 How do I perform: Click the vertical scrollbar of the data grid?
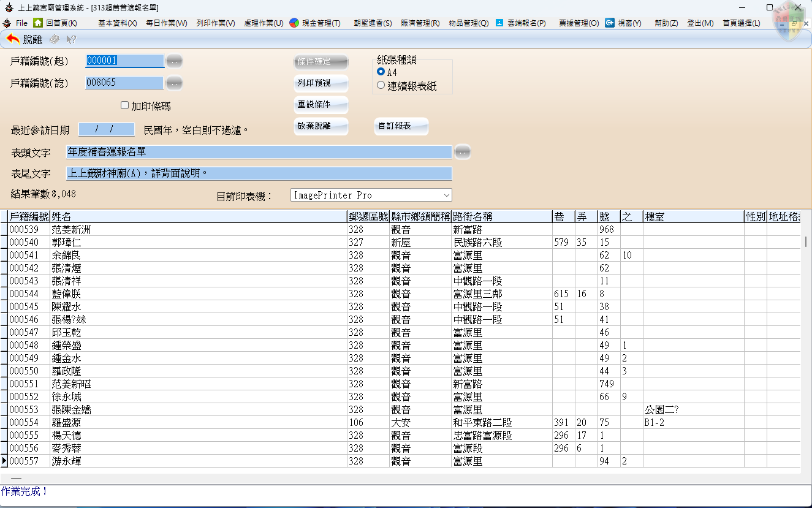[805, 241]
